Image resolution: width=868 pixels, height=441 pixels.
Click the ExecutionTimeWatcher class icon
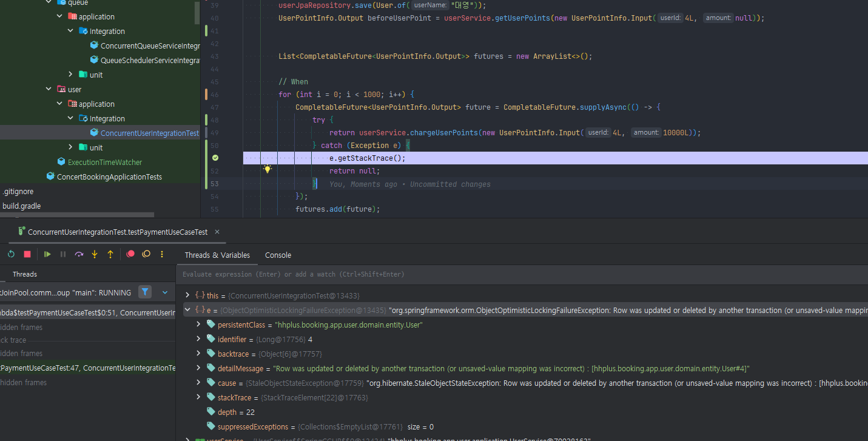point(61,162)
